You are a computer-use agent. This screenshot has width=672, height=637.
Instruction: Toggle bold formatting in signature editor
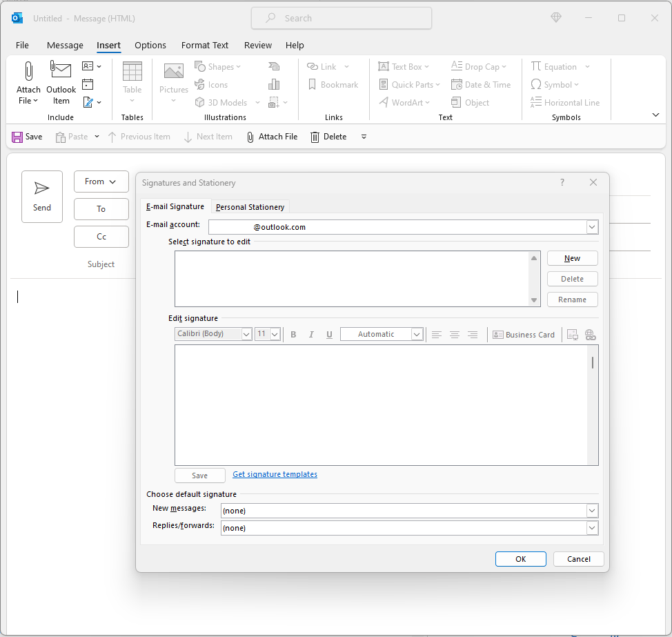(x=293, y=335)
